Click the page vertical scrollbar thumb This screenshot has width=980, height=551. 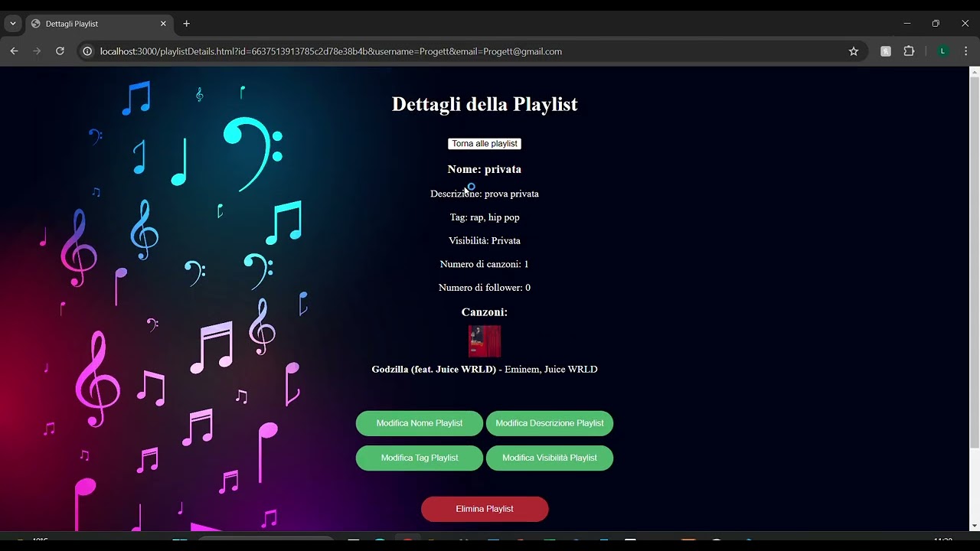975,262
